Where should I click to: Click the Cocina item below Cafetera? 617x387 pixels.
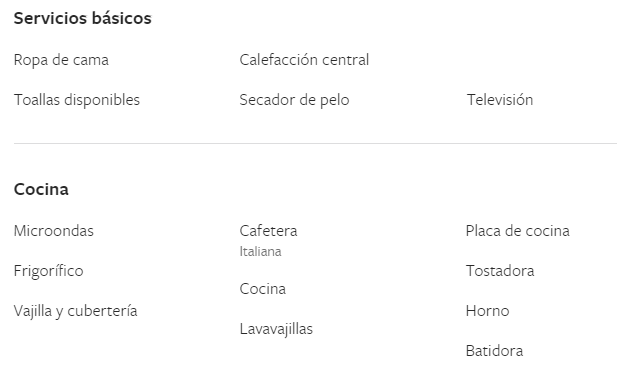click(x=263, y=289)
